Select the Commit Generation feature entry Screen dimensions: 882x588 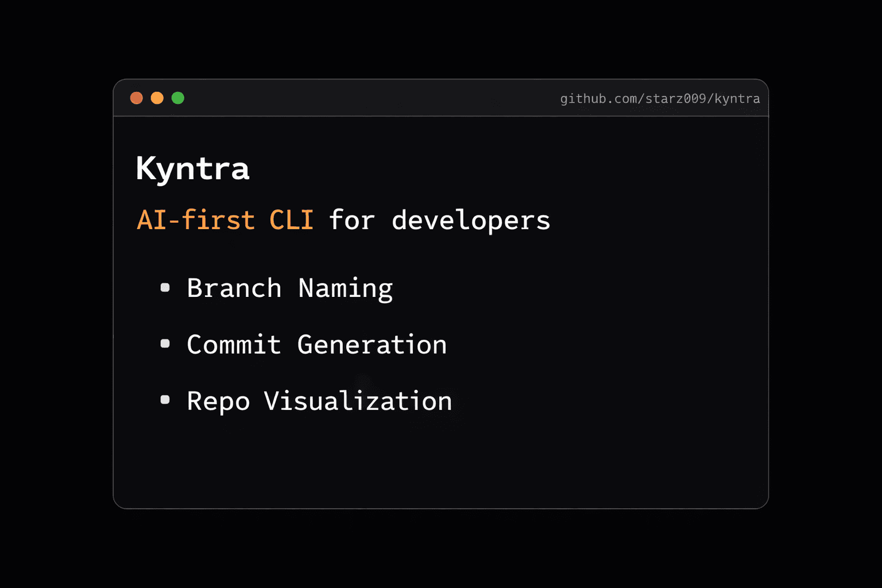click(x=316, y=344)
